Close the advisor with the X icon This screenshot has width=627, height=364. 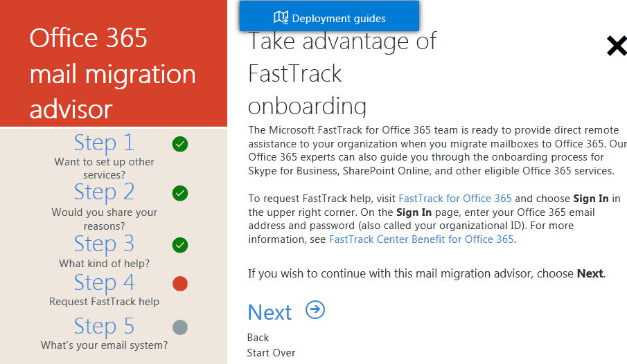point(616,46)
